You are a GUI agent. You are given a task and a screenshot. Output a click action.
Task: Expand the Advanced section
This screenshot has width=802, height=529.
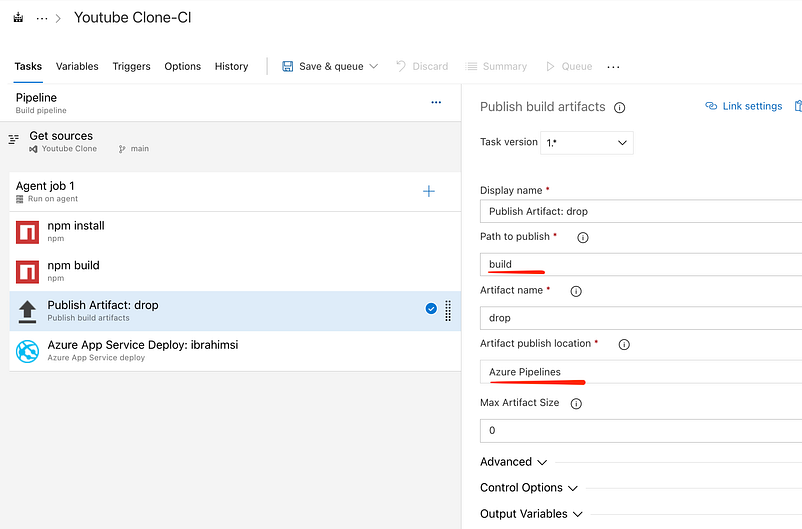[x=514, y=462]
